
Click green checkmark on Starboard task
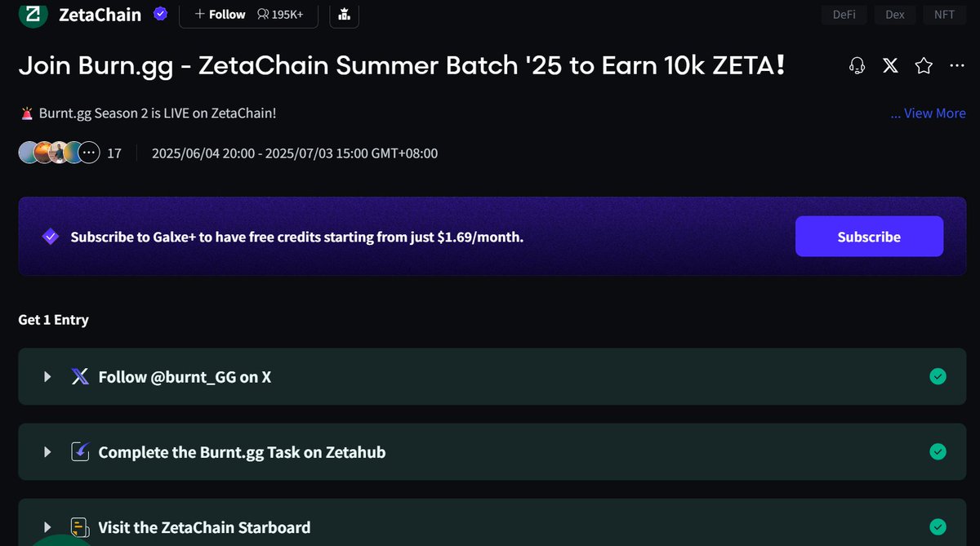[x=938, y=526]
